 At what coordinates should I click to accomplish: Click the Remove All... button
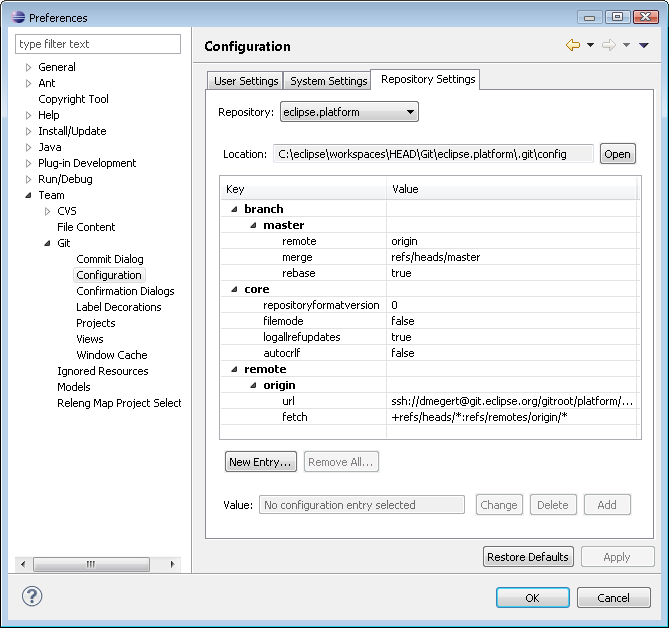[341, 462]
